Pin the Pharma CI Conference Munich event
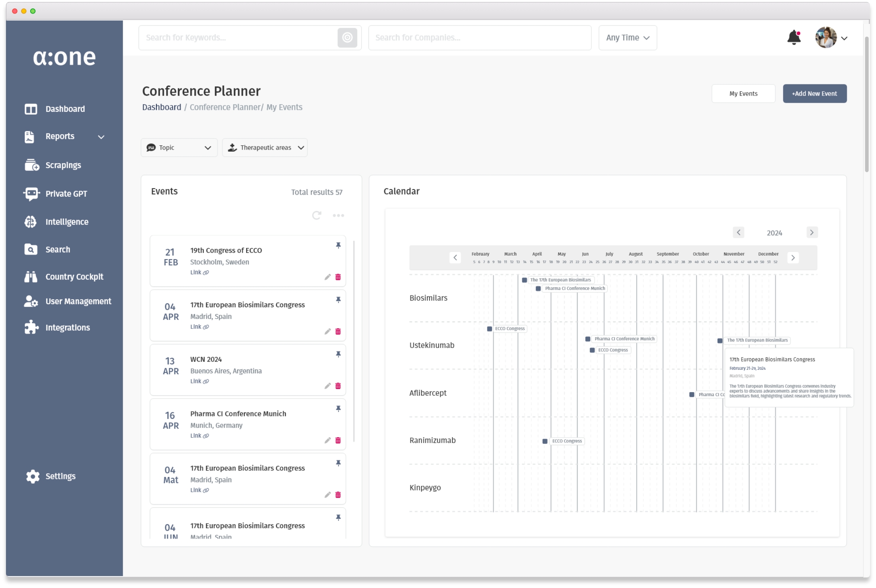The height and width of the screenshot is (588, 876). coord(338,409)
